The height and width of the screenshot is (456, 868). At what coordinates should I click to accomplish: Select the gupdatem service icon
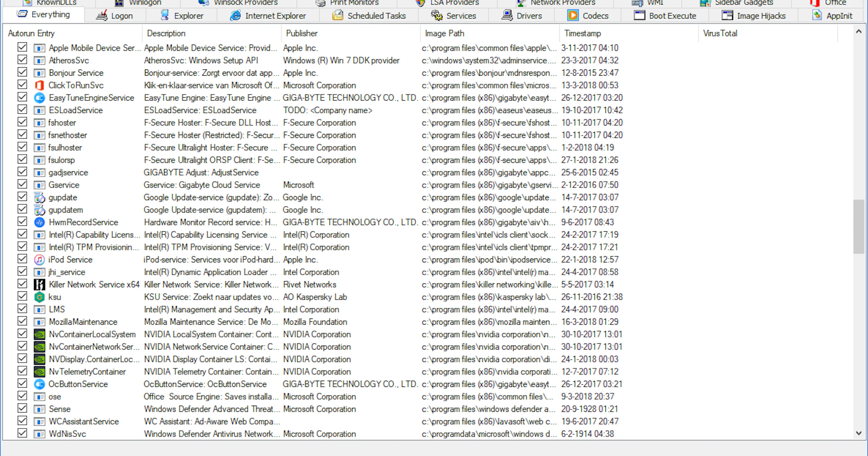pyautogui.click(x=39, y=210)
